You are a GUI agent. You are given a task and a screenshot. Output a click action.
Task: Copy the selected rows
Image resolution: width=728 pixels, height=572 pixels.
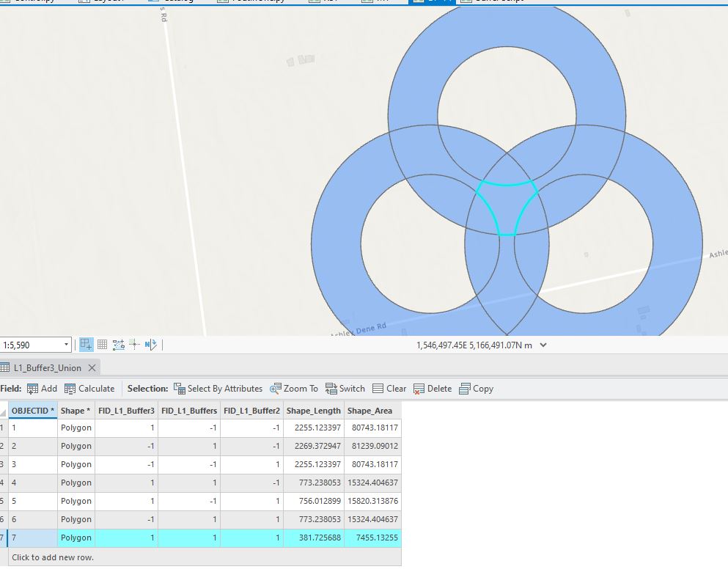point(476,389)
